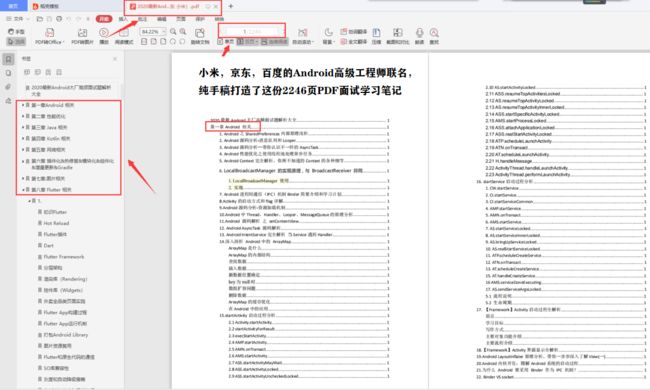Click the zoom in magnifier icon
The height and width of the screenshot is (390, 650).
[183, 31]
